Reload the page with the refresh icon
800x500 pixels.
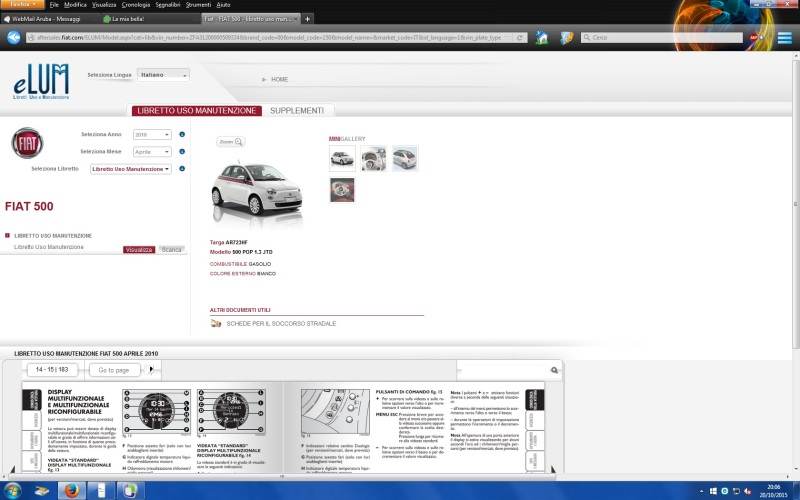tap(519, 38)
